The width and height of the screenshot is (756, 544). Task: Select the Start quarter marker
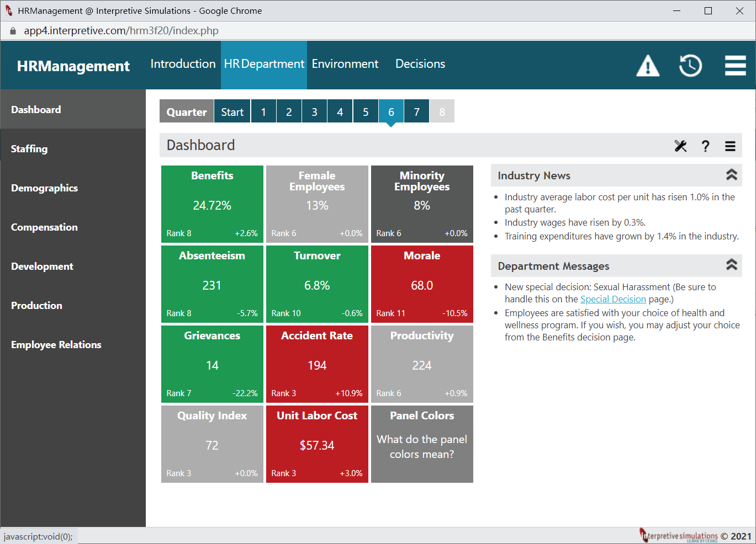coord(232,111)
